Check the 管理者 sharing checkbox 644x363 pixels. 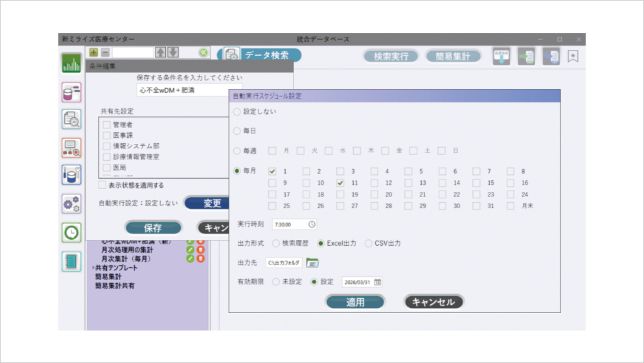[106, 124]
